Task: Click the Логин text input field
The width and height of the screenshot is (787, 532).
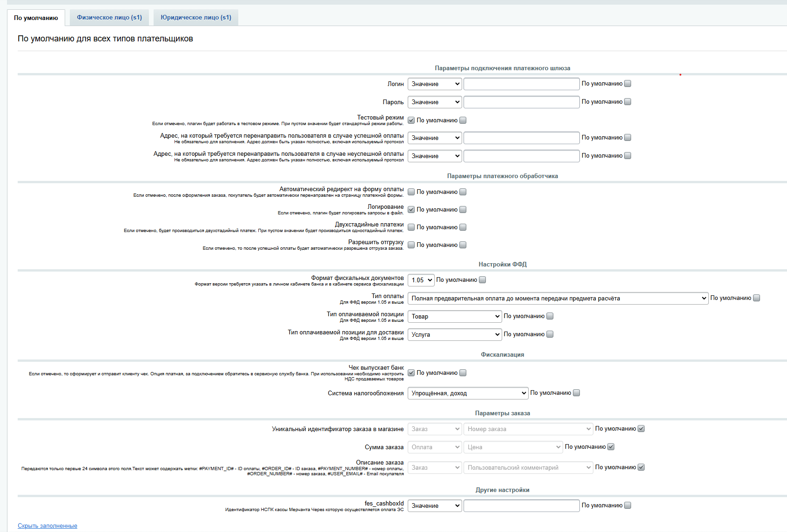Action: click(521, 84)
